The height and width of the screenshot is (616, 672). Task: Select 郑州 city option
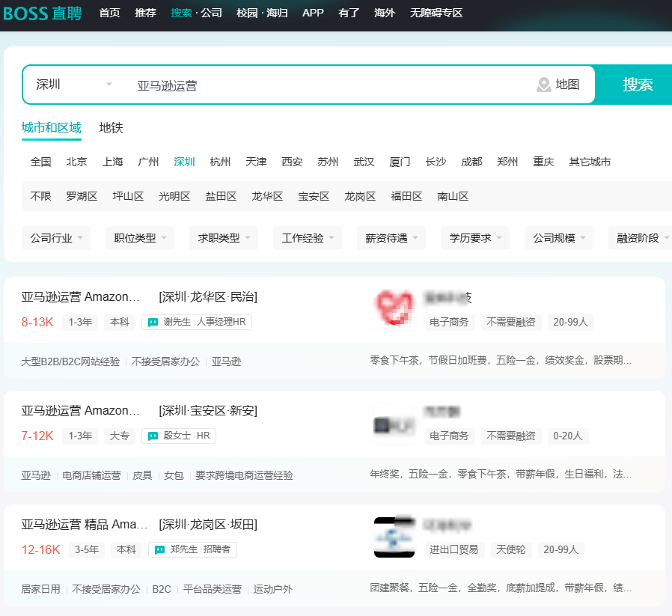[507, 162]
